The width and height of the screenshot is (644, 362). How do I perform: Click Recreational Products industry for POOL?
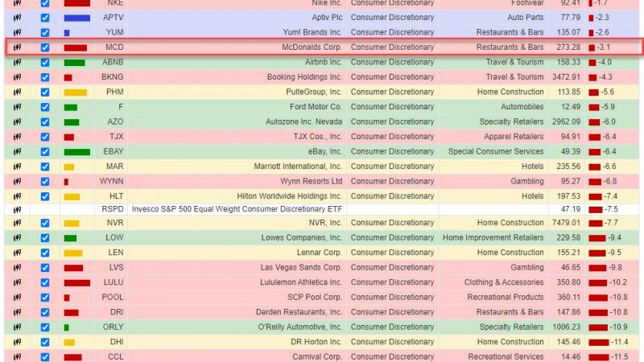point(506,297)
